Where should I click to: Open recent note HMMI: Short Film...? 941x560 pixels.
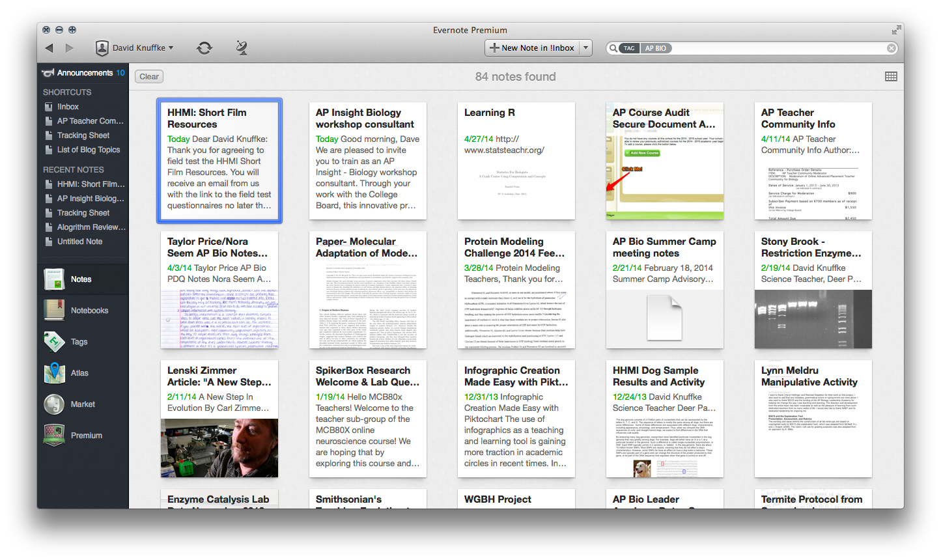tap(91, 184)
